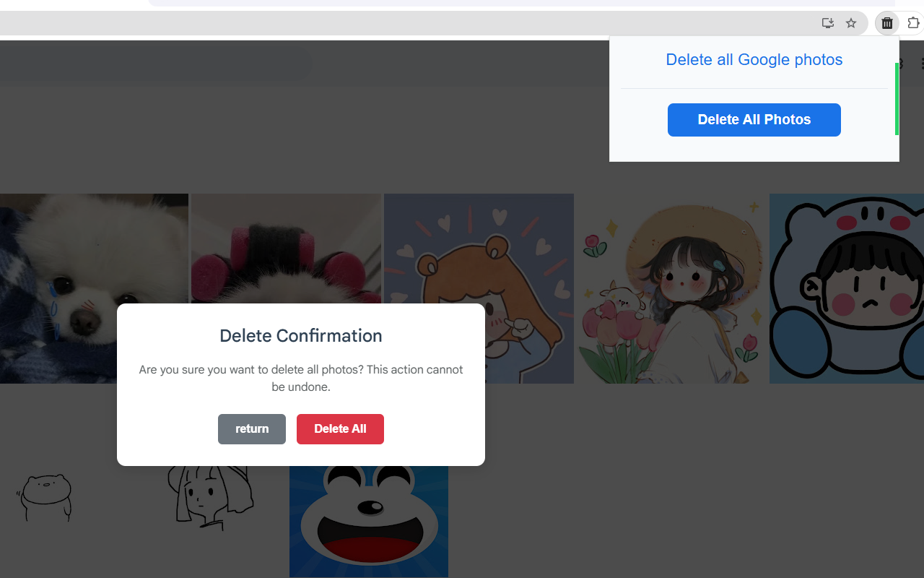Screen dimensions: 924x578
Task: Open the laughing frog picture
Action: pyautogui.click(x=369, y=522)
